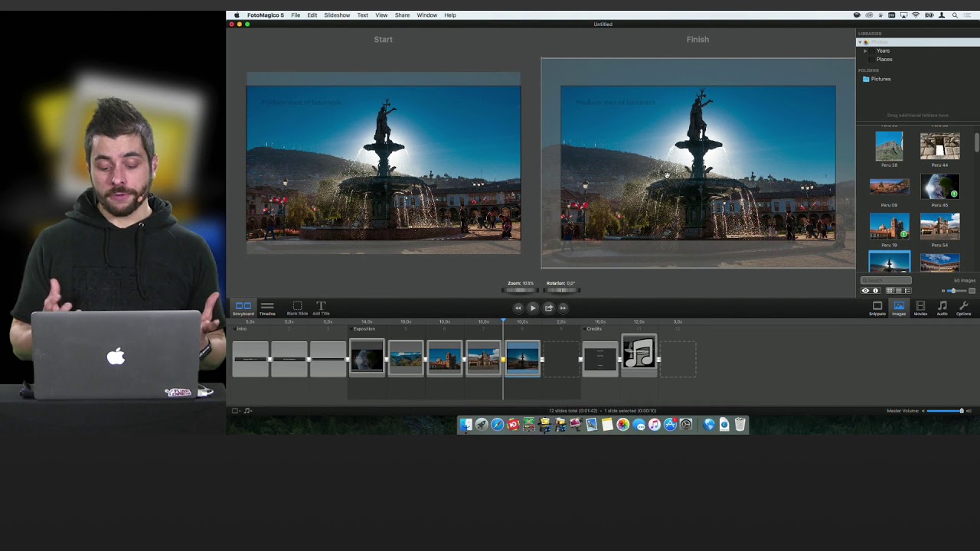980x551 pixels.
Task: Open Finder from the Dock
Action: (x=465, y=425)
